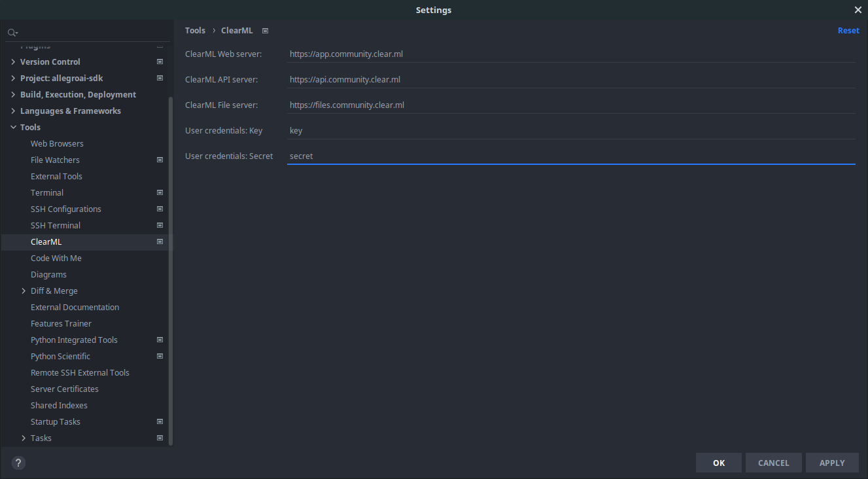Select Code With Me in sidebar
The width and height of the screenshot is (868, 479).
(x=56, y=258)
